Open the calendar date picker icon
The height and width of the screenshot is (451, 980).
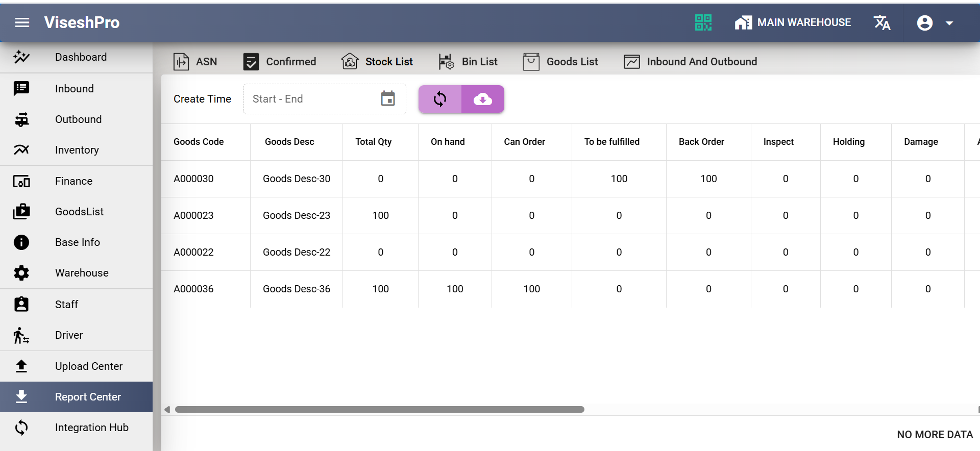388,98
